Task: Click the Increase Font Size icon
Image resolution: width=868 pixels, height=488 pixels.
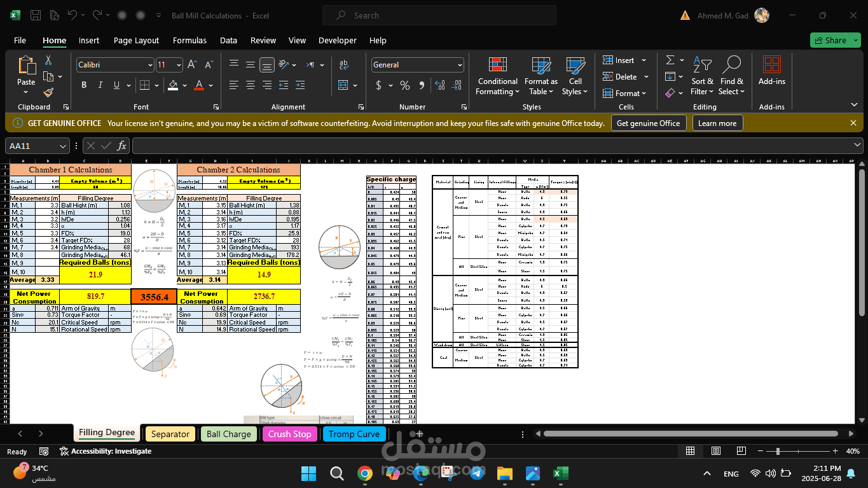Action: [192, 65]
